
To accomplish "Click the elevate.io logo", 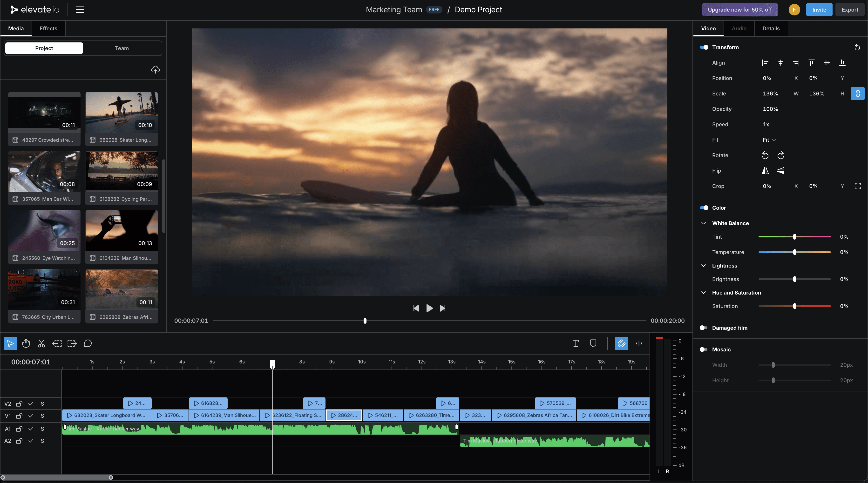I will click(35, 9).
